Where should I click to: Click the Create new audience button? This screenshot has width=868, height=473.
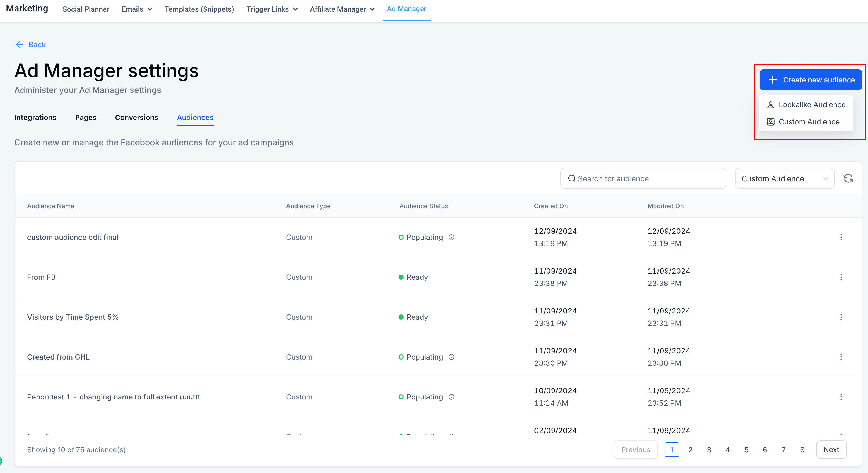point(810,80)
